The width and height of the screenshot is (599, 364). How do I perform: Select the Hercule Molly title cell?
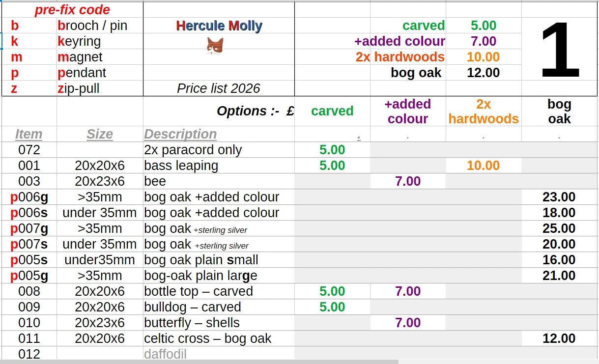point(219,26)
